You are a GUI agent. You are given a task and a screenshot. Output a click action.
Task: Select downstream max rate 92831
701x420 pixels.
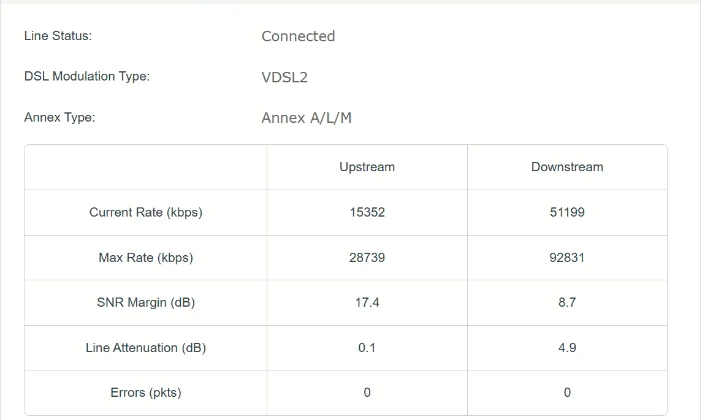coord(567,258)
